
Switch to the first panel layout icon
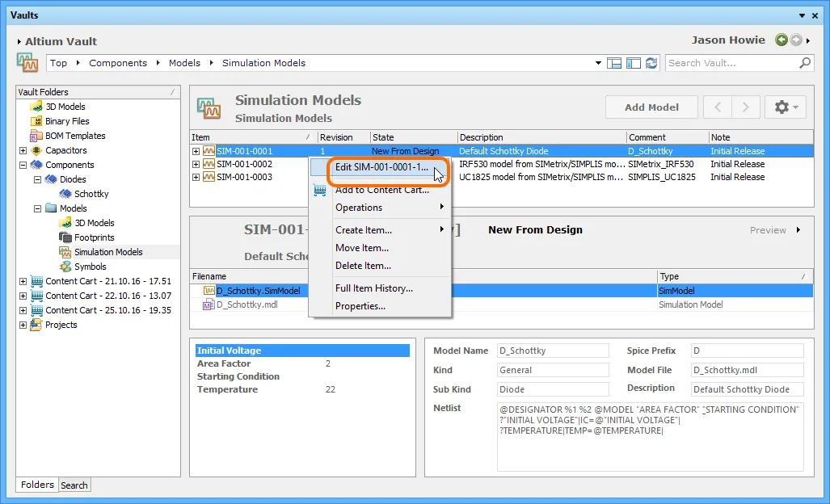coord(614,63)
